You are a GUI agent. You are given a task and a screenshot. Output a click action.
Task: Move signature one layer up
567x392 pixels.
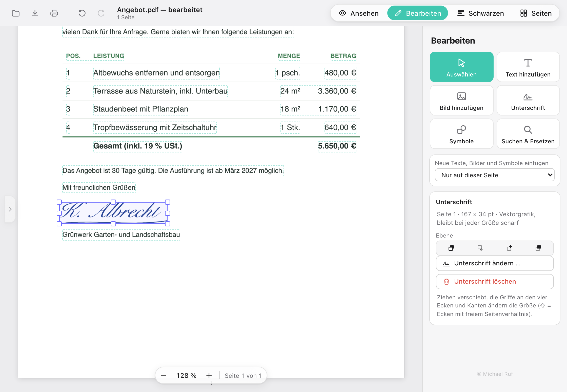tap(509, 248)
